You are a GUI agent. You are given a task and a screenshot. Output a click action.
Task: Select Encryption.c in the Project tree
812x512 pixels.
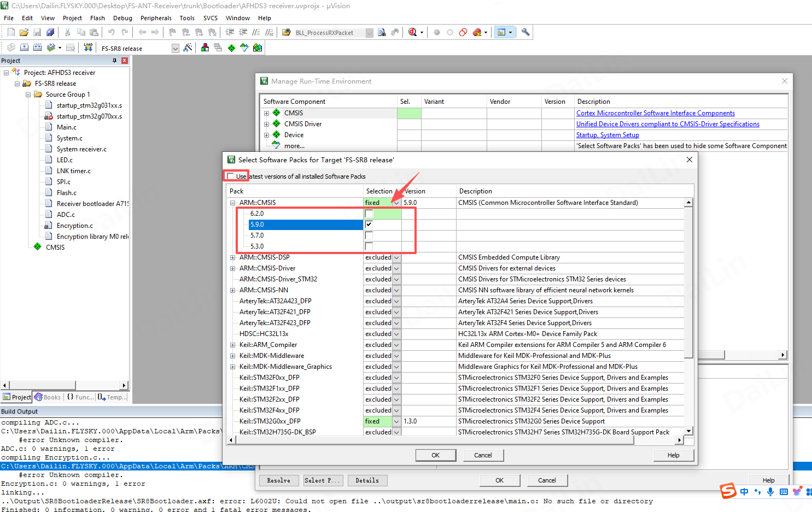click(75, 226)
